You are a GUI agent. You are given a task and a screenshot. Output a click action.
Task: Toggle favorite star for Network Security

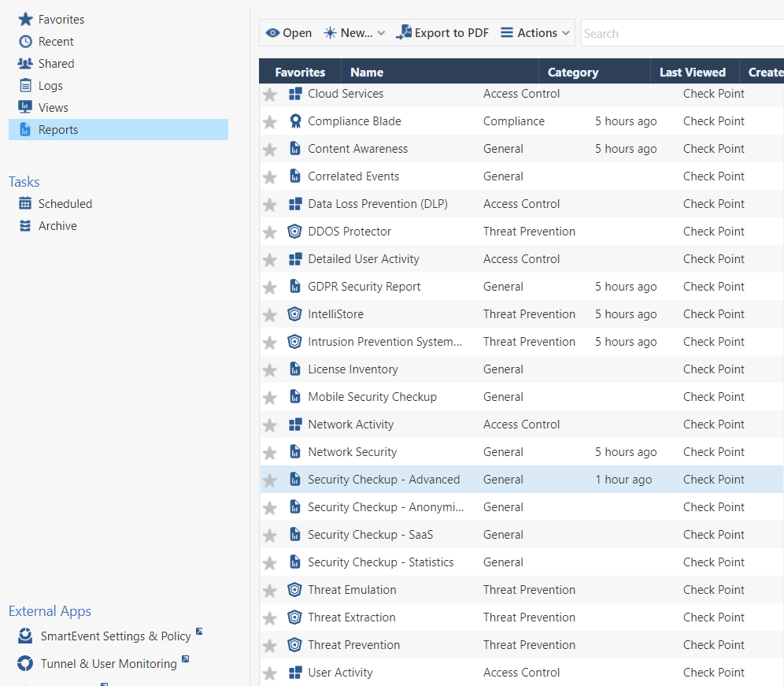[270, 452]
